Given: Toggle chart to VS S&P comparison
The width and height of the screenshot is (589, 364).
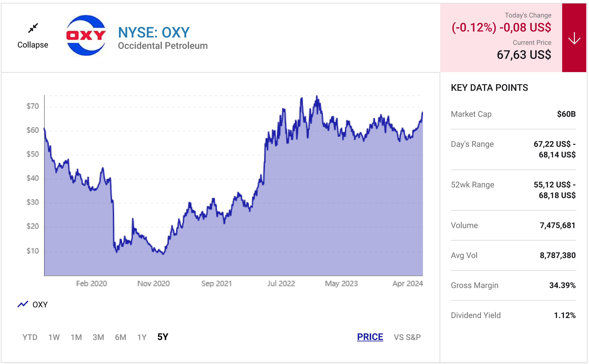Looking at the screenshot, I should tap(407, 337).
